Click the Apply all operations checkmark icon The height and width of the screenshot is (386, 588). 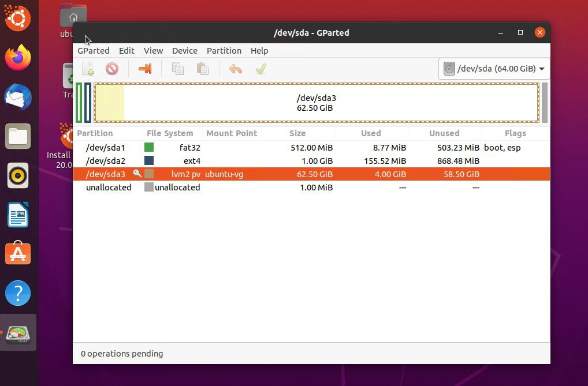261,69
